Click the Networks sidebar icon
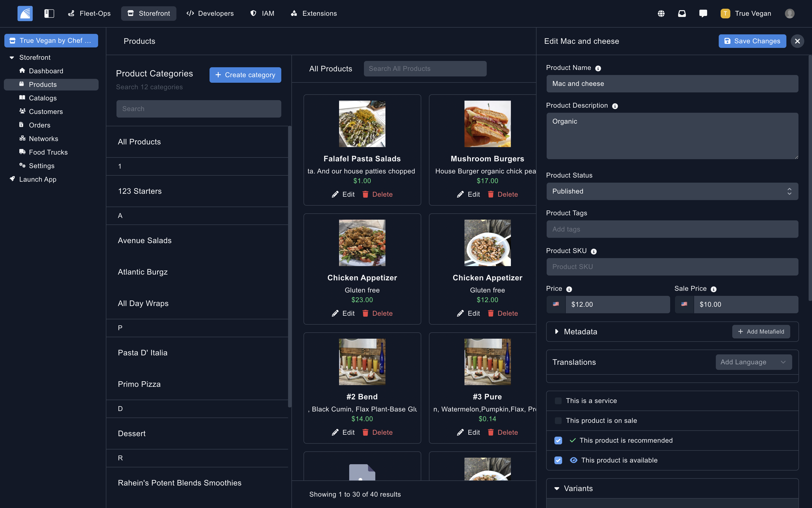The image size is (812, 508). click(x=22, y=138)
